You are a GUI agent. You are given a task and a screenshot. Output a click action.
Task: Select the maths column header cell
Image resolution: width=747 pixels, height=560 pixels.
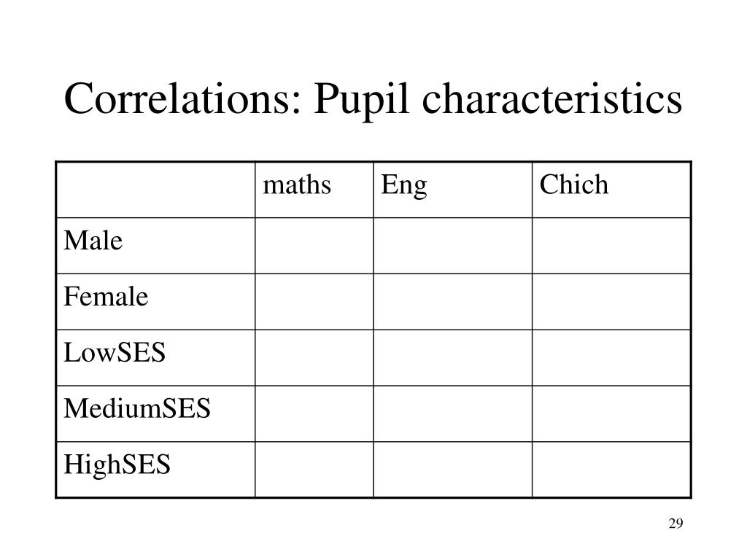point(314,190)
